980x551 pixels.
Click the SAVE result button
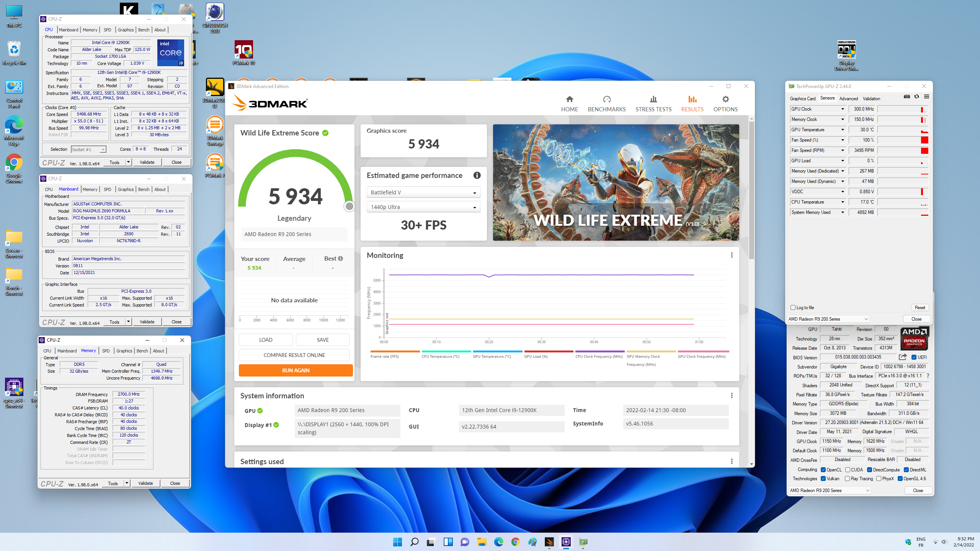click(x=322, y=339)
